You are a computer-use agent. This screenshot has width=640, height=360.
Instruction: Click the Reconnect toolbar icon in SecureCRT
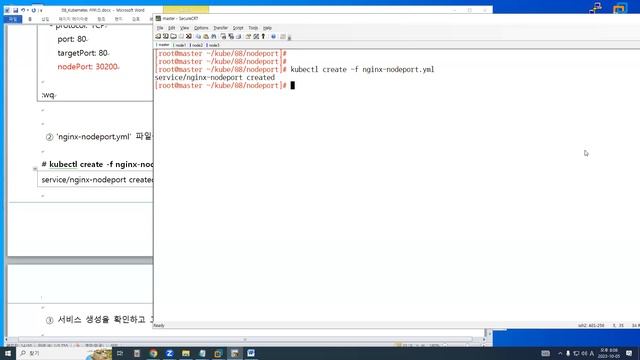pos(181,36)
